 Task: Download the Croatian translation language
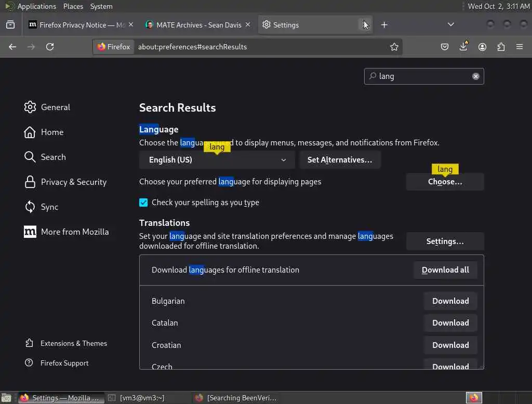pyautogui.click(x=450, y=345)
